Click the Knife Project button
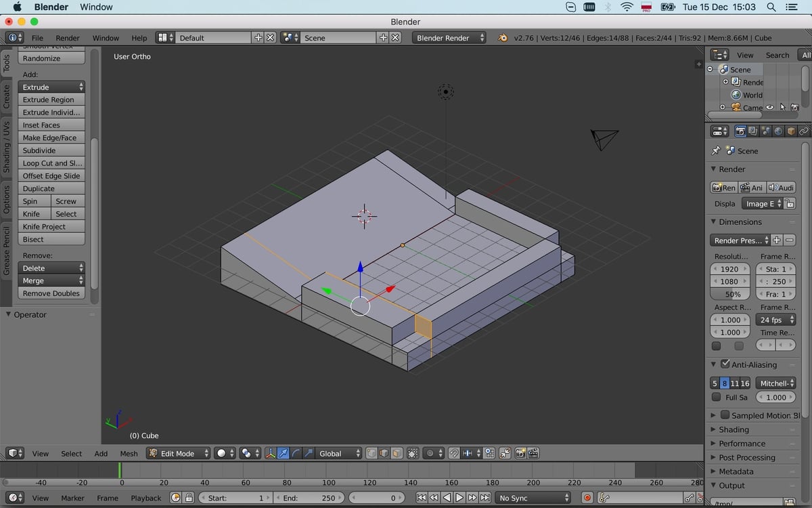The image size is (812, 508). 51,227
